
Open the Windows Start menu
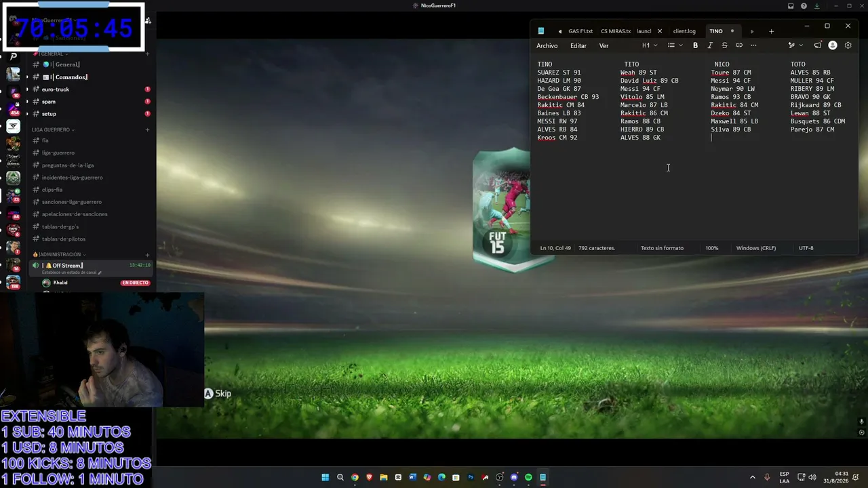click(325, 477)
